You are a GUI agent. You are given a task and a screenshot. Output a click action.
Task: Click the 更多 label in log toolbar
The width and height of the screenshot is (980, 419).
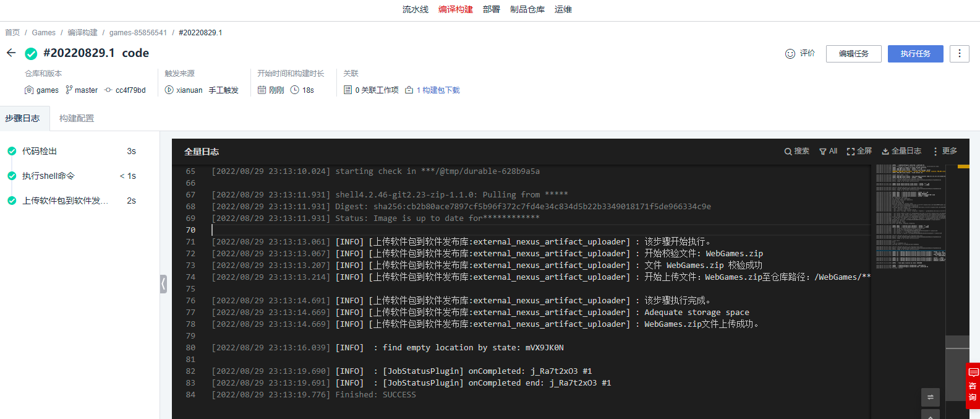click(x=950, y=151)
